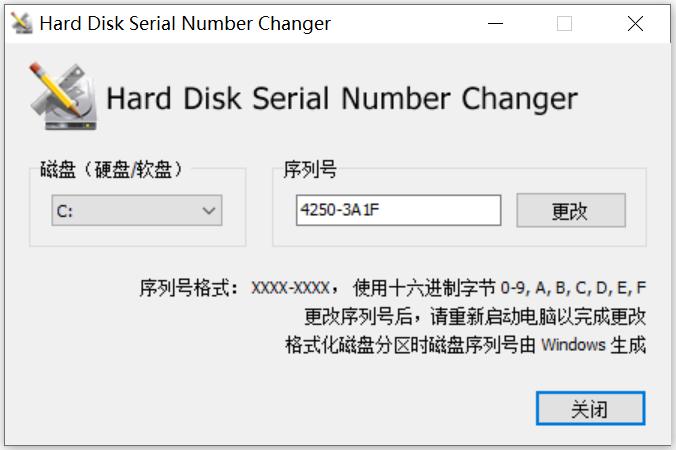Screen dimensions: 676x450
Task: Open the C: disk drive dropdown
Action: [136, 211]
